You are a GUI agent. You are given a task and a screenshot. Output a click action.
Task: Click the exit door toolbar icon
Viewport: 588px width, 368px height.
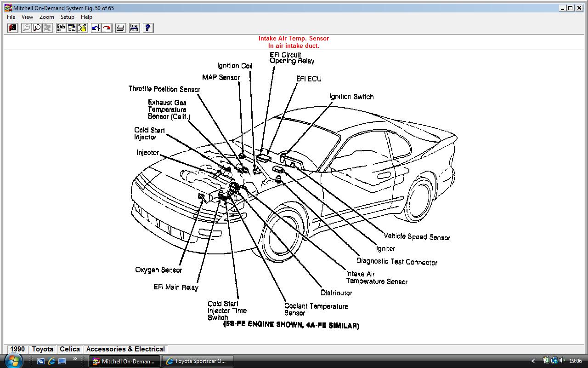pos(13,28)
